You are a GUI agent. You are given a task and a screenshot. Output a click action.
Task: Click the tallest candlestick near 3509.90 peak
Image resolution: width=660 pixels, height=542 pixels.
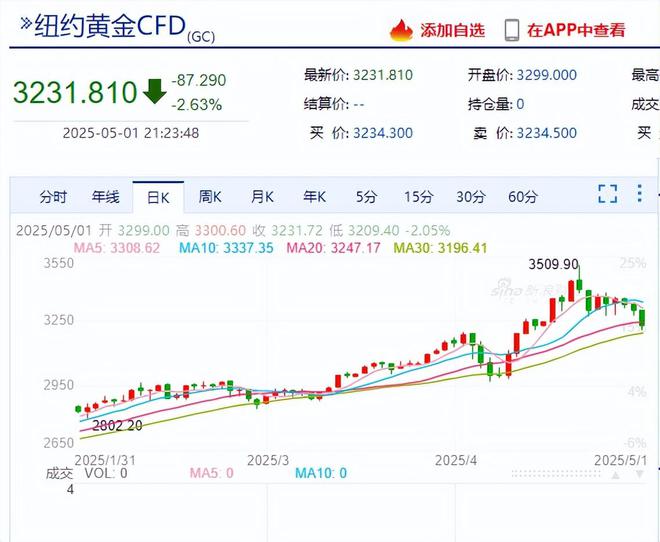tap(579, 281)
